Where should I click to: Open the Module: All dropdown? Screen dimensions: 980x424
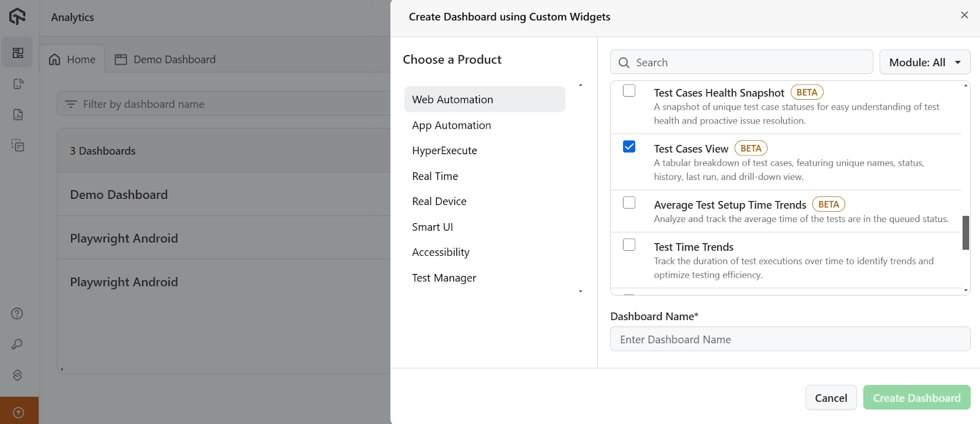pyautogui.click(x=925, y=62)
